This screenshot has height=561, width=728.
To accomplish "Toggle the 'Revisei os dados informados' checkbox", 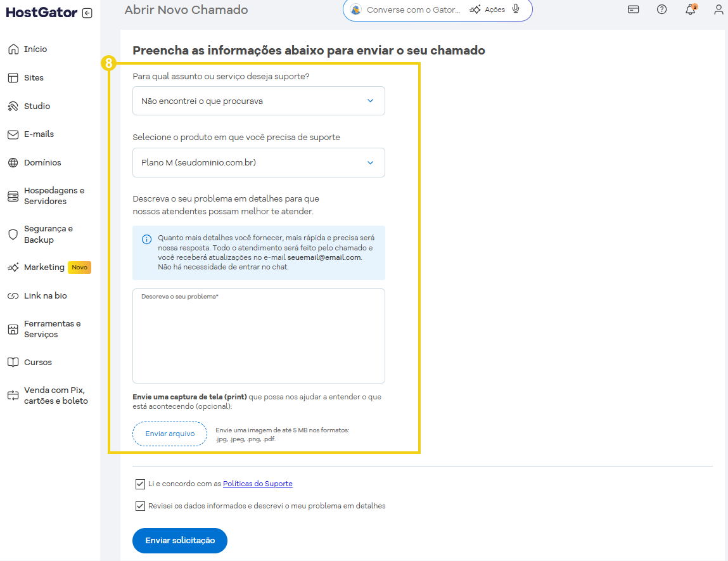I will [140, 506].
